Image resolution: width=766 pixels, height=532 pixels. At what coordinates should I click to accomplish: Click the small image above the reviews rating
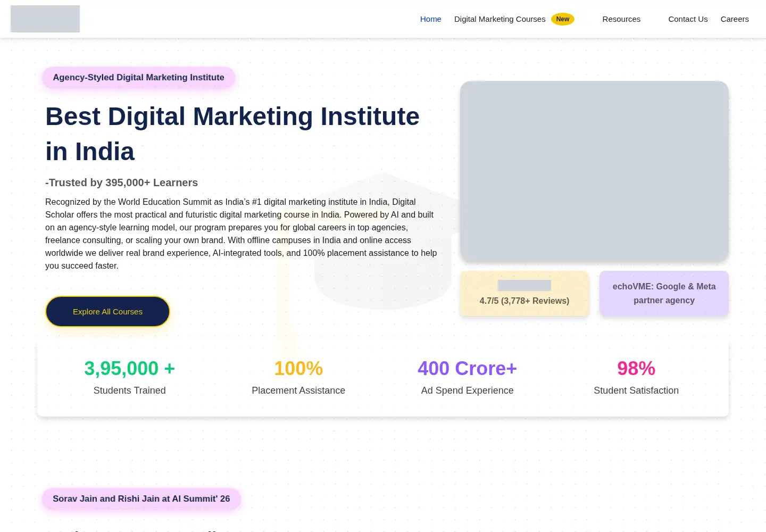[524, 286]
